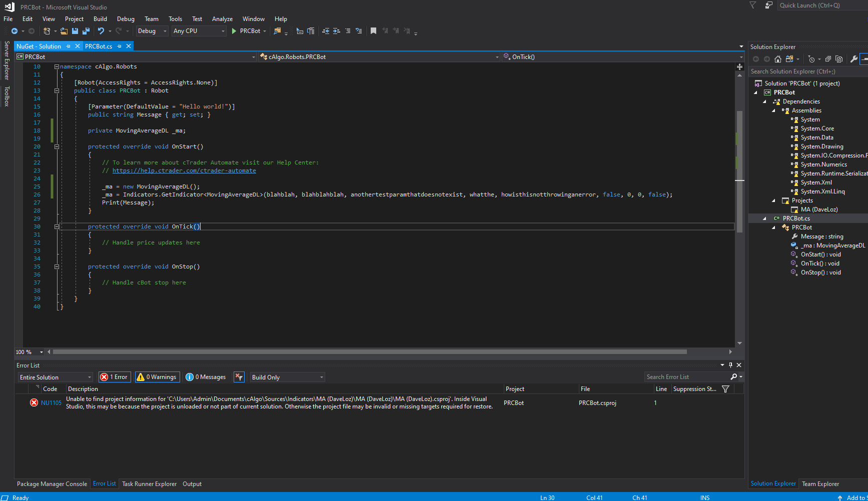Switch to Package Manager Console tab
This screenshot has width=868, height=501.
[x=52, y=484]
